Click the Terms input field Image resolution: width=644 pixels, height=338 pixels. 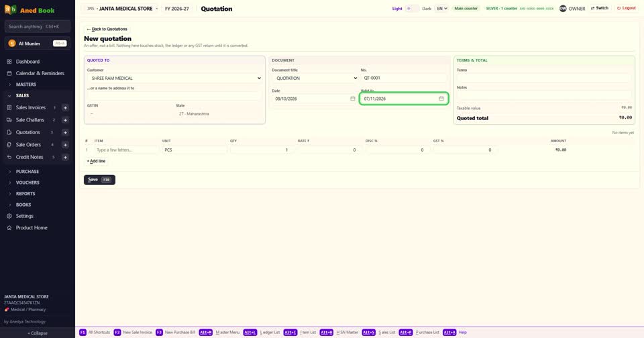pyautogui.click(x=544, y=78)
